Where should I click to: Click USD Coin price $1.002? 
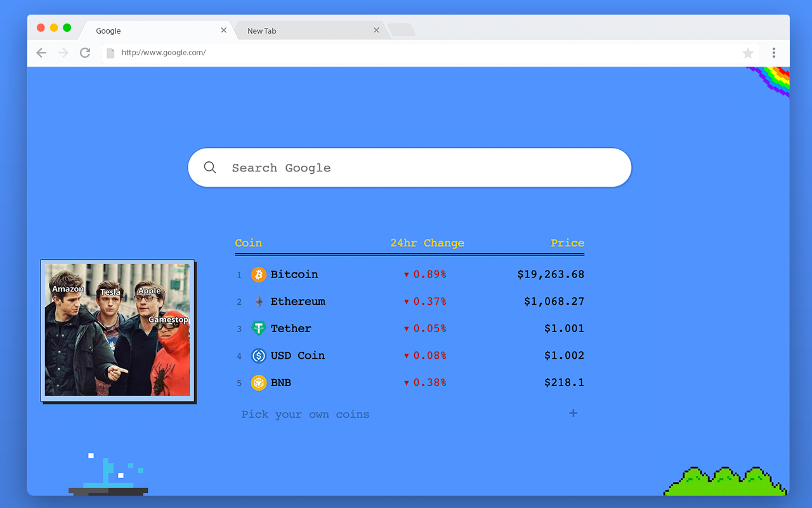[565, 356]
